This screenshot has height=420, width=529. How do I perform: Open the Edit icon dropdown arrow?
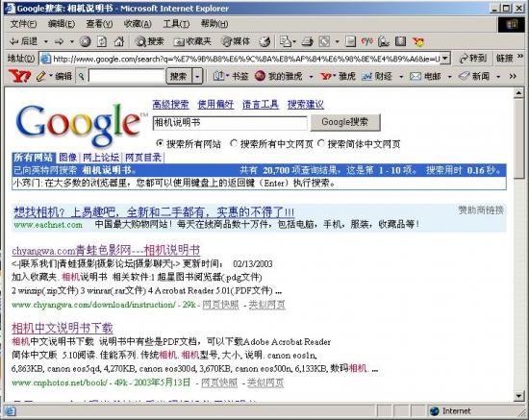[337, 41]
